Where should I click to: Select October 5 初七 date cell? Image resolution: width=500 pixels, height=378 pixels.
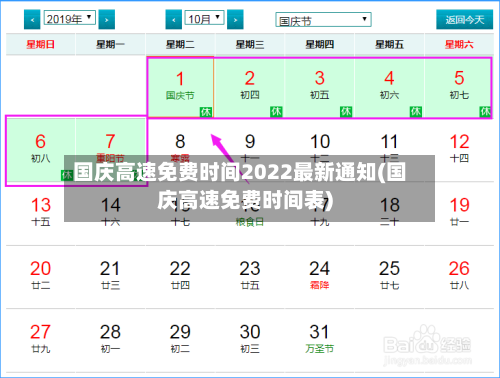[458, 87]
